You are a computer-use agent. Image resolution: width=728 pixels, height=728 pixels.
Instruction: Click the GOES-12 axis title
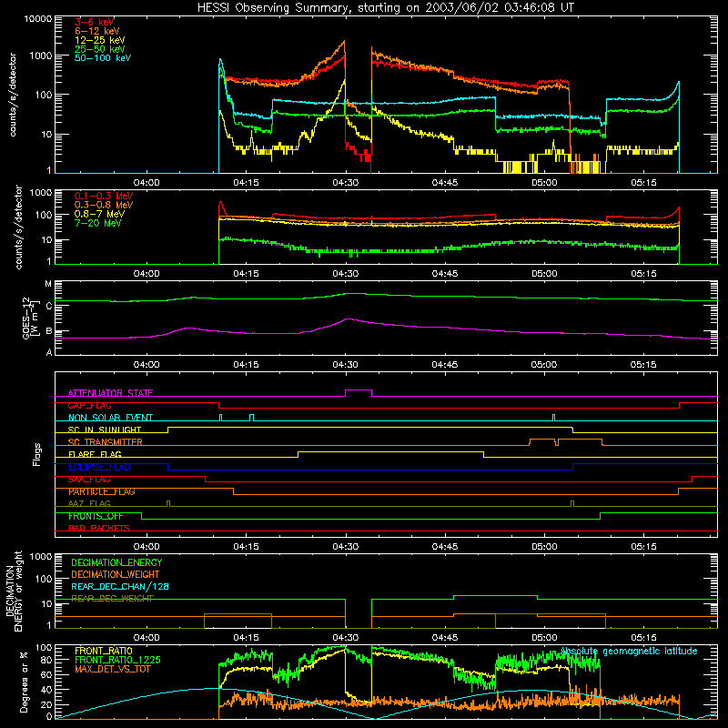tap(30, 318)
